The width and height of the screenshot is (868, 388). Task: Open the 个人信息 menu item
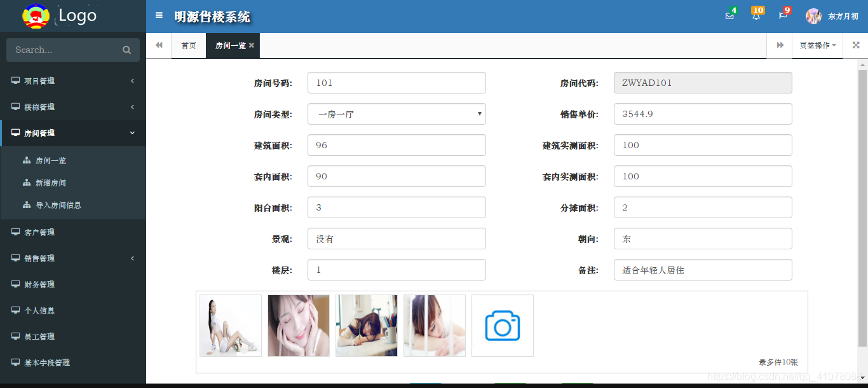click(73, 310)
